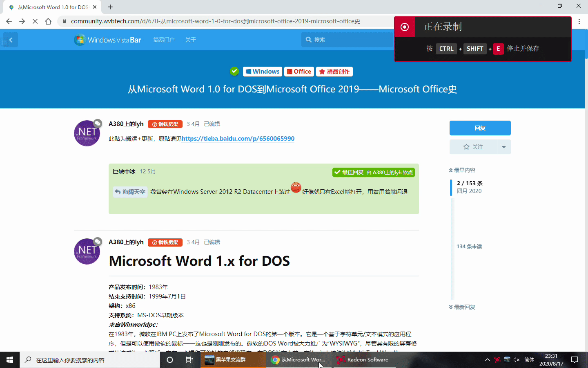Open the Windows Vista Bar logo home
Screen dimensions: 588x368
(x=107, y=40)
